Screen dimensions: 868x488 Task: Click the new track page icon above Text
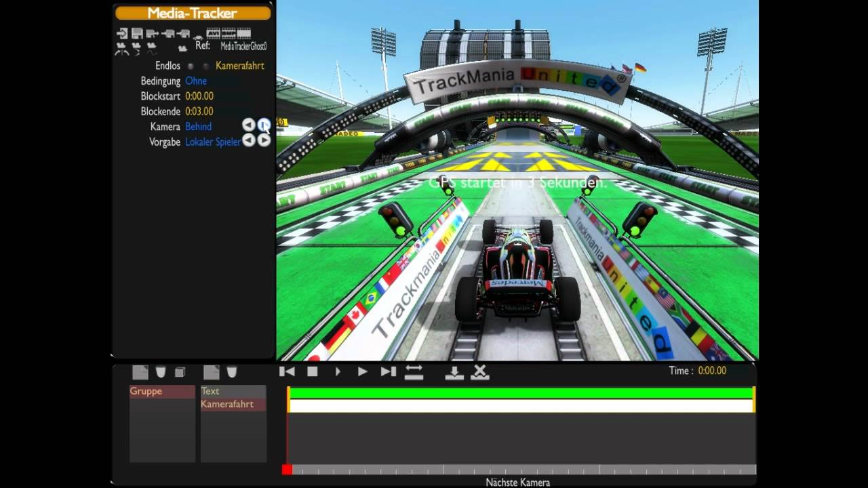tap(212, 372)
